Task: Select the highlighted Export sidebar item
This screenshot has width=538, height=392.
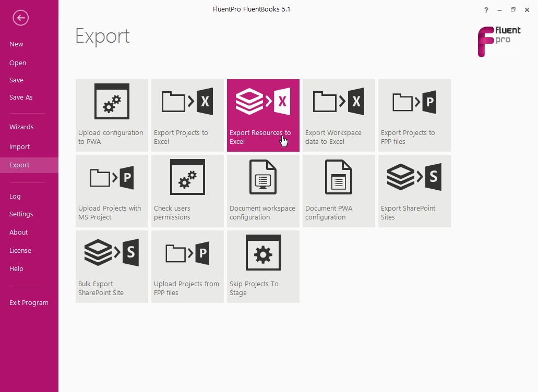Action: point(29,165)
